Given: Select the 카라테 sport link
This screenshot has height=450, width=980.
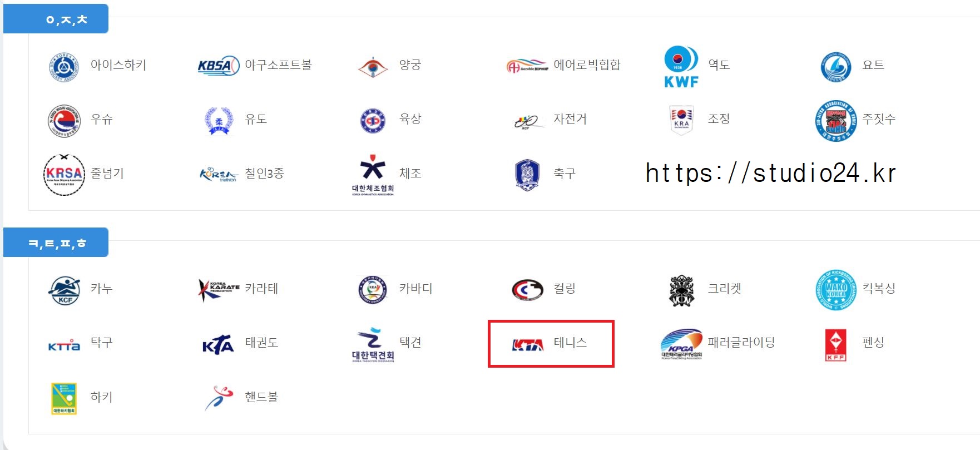Looking at the screenshot, I should tap(261, 289).
